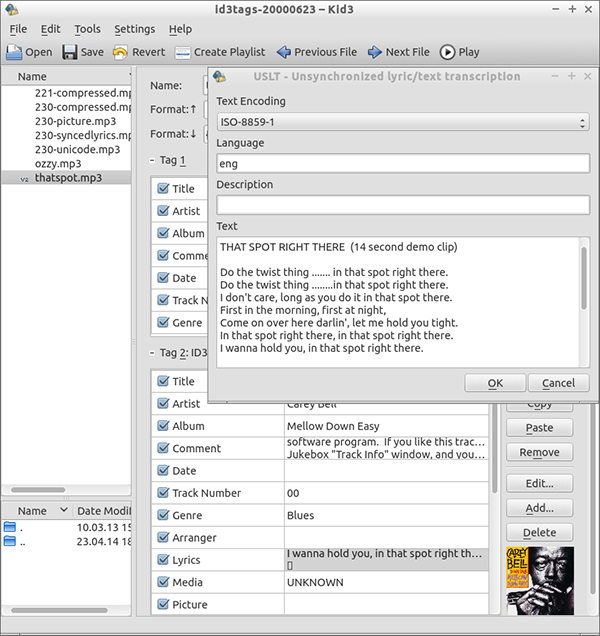Uncheck the Artist checkbox in Tag 1
The image size is (600, 636).
[163, 211]
